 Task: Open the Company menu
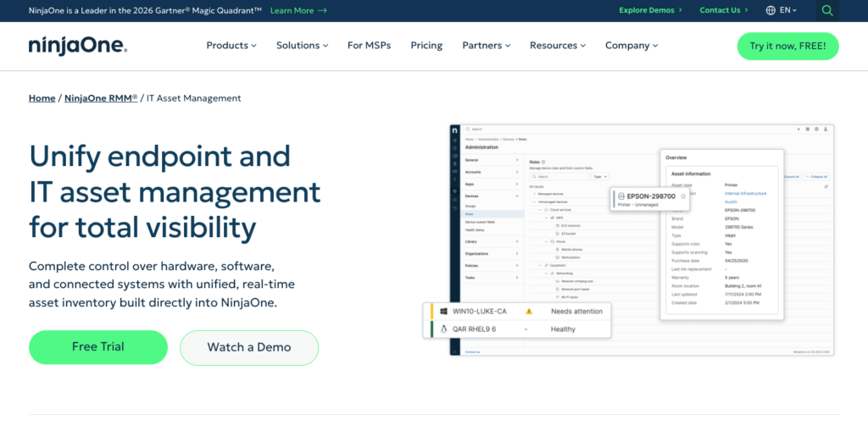632,46
